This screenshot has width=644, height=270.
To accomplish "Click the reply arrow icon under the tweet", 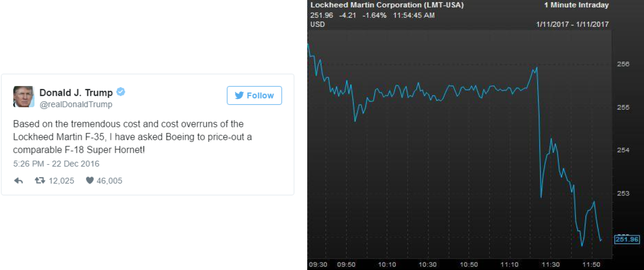I will coord(19,181).
